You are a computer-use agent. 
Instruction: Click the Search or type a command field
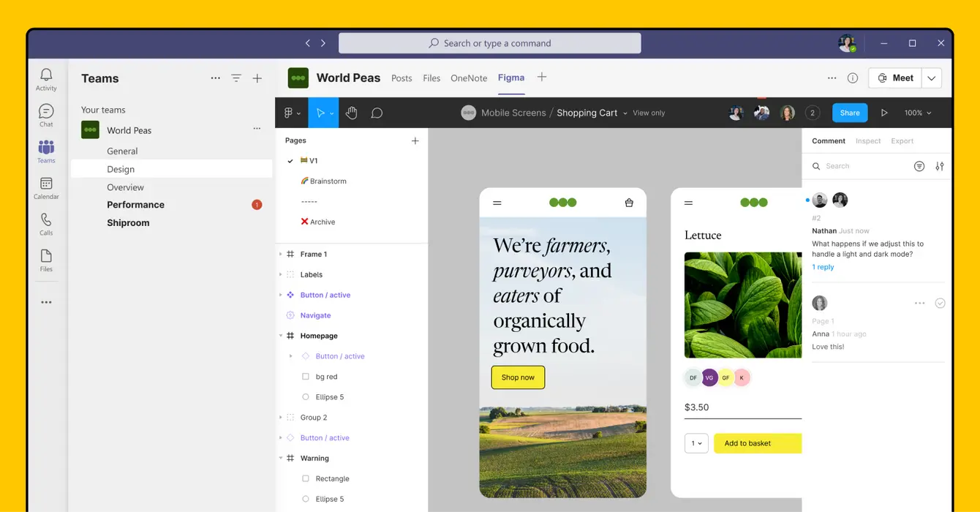(489, 43)
